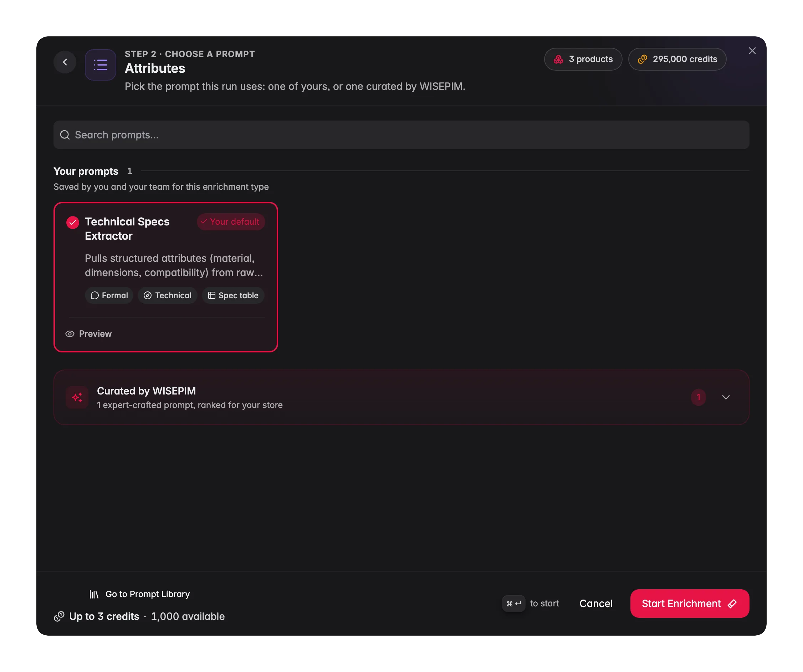
Task: Click Curated by WISEPIM heading
Action: click(x=146, y=391)
